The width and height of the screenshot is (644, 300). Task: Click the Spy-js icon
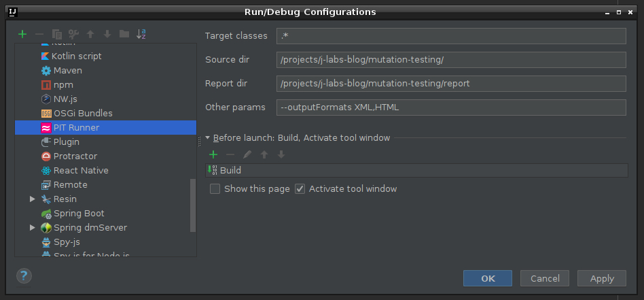[x=46, y=242]
